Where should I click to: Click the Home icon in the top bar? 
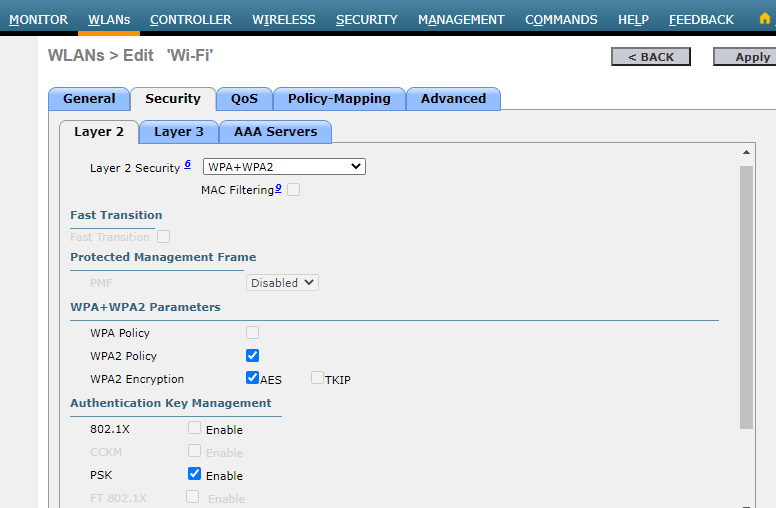tap(764, 19)
